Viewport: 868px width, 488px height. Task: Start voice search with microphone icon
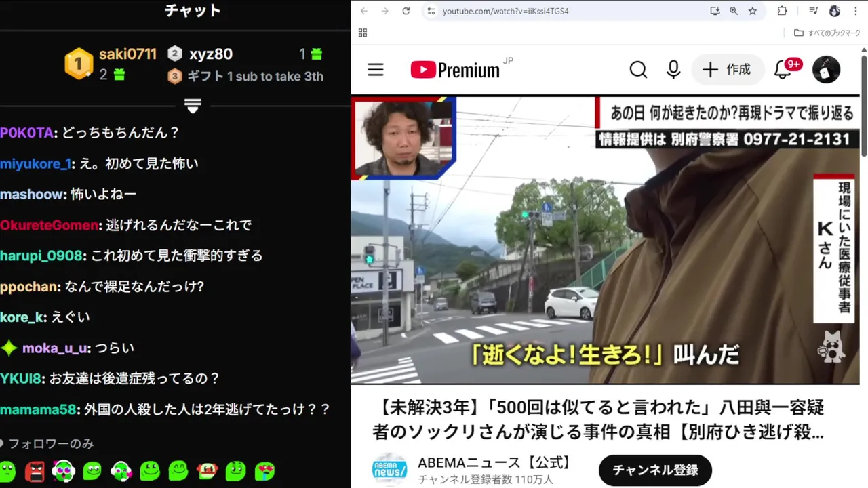click(x=673, y=70)
